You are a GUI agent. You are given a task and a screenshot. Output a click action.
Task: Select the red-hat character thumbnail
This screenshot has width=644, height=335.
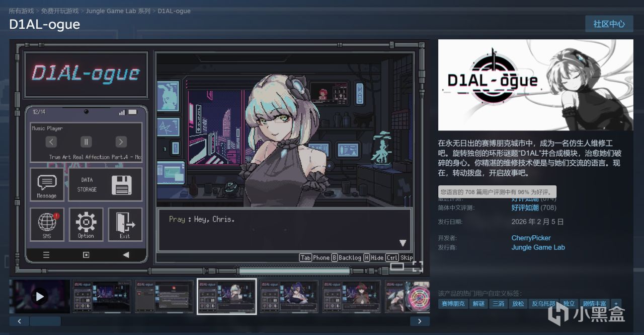(x=352, y=297)
